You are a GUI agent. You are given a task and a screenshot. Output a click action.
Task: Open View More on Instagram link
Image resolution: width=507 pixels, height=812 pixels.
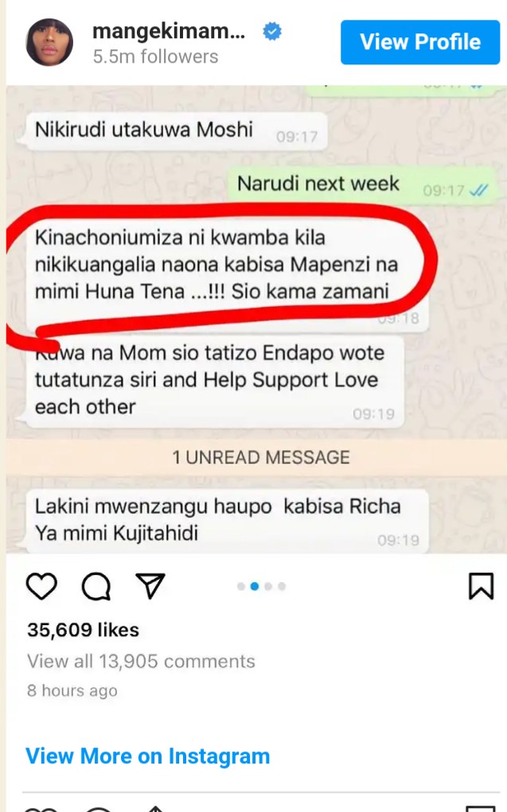click(148, 756)
